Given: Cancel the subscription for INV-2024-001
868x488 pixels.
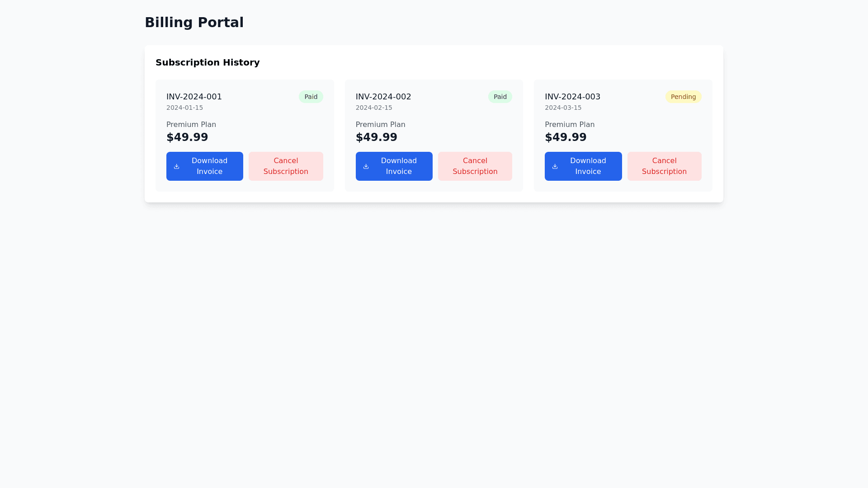Looking at the screenshot, I should click(x=286, y=166).
